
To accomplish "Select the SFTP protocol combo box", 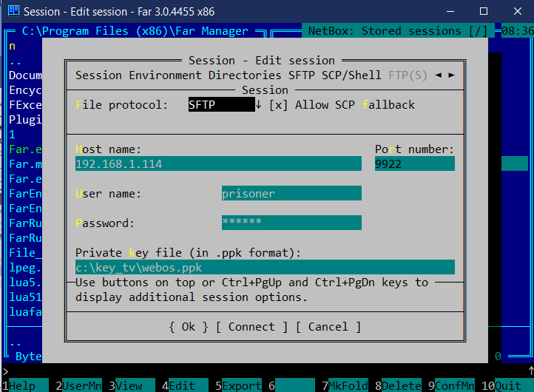I will point(220,105).
